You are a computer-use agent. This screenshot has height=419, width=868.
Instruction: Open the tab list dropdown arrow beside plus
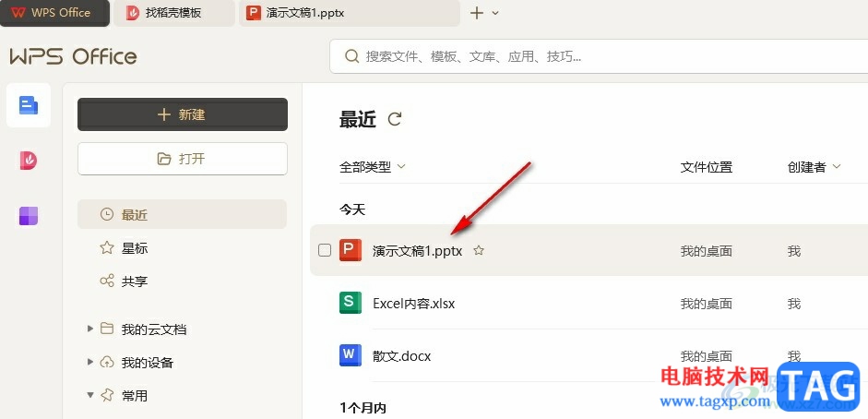pyautogui.click(x=495, y=13)
